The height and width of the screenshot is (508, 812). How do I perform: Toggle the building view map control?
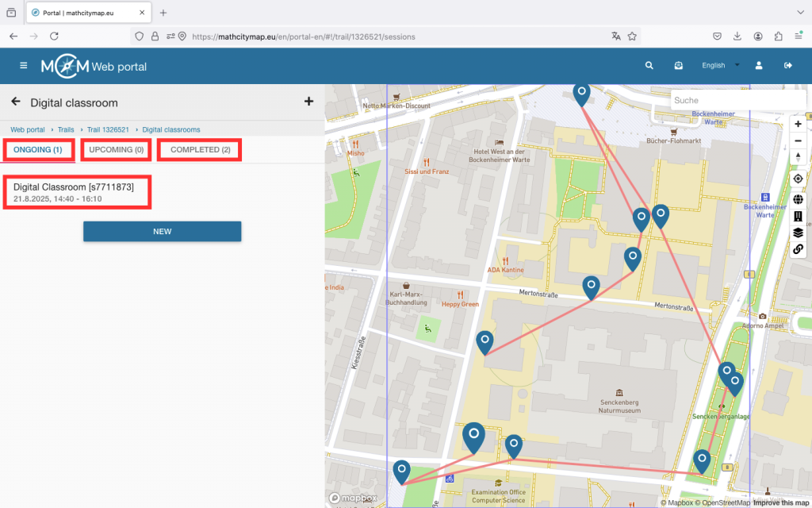tap(798, 216)
